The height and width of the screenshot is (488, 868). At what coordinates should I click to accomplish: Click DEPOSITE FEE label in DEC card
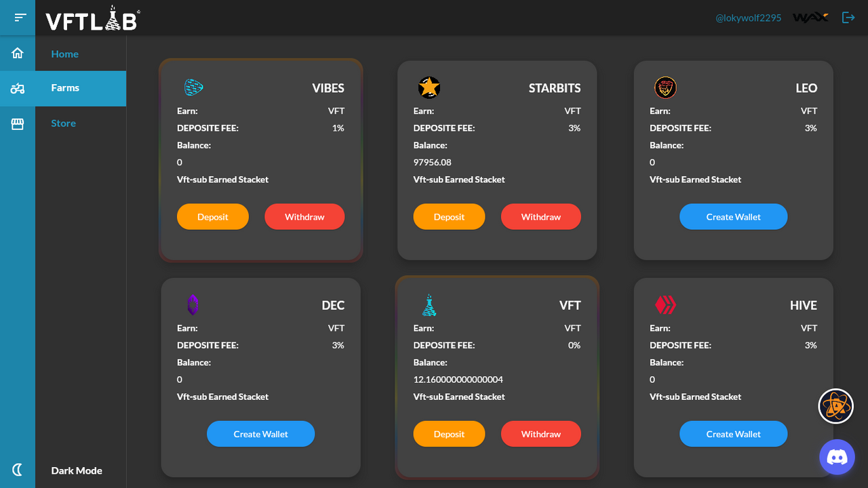pos(208,345)
